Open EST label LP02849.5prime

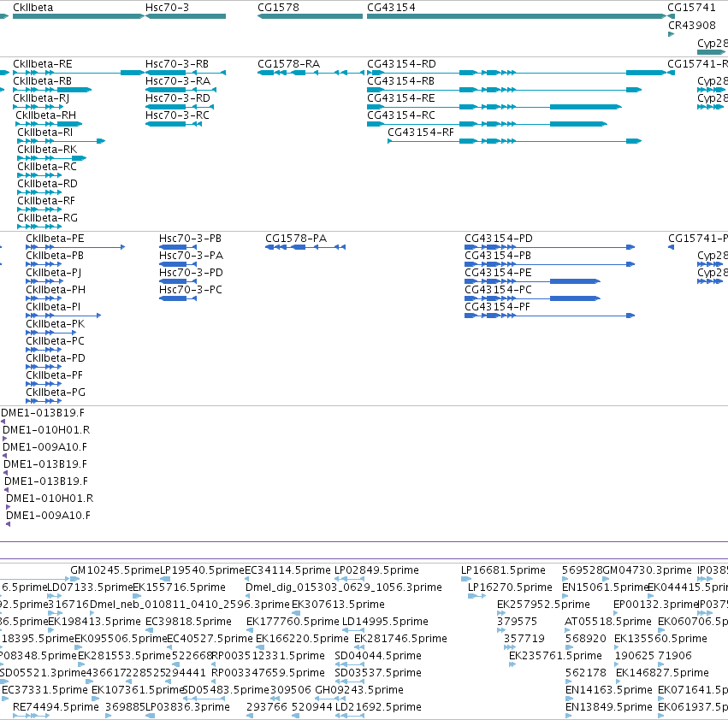pyautogui.click(x=377, y=570)
